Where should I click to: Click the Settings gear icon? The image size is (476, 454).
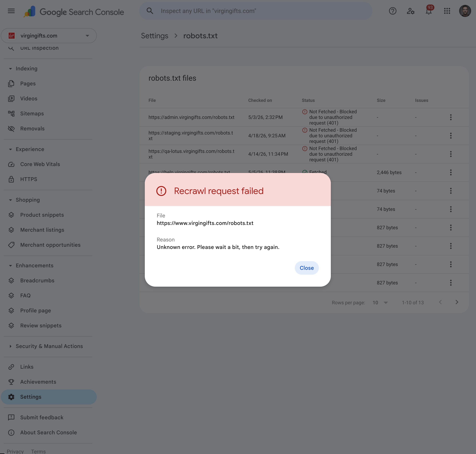click(x=11, y=397)
